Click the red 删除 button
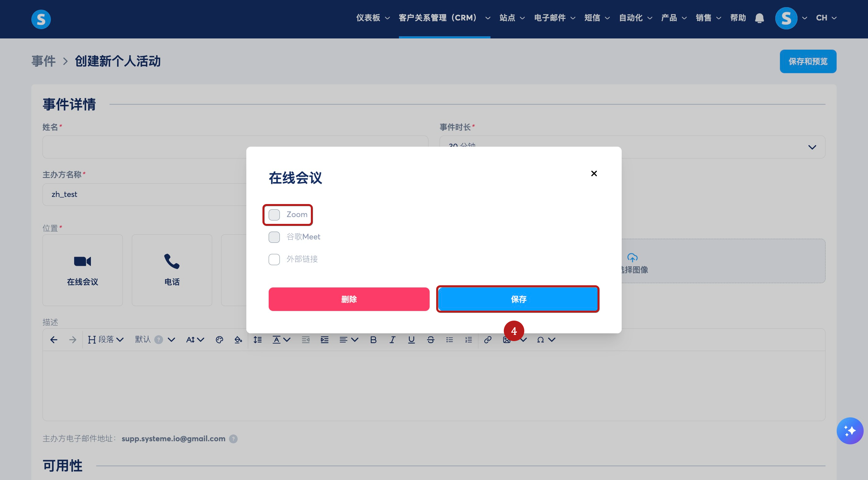 [x=349, y=299]
